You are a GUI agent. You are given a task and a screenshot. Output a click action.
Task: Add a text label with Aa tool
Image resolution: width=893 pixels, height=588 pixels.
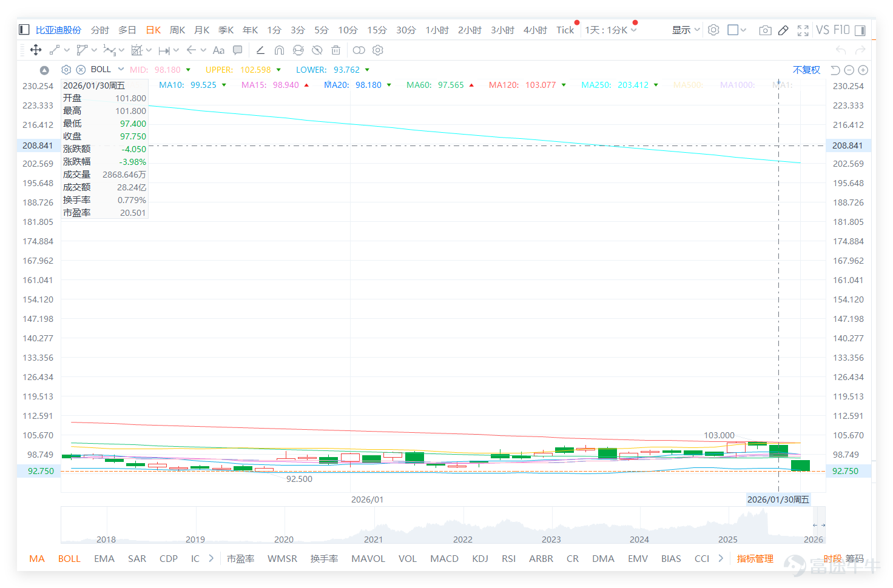click(x=218, y=50)
